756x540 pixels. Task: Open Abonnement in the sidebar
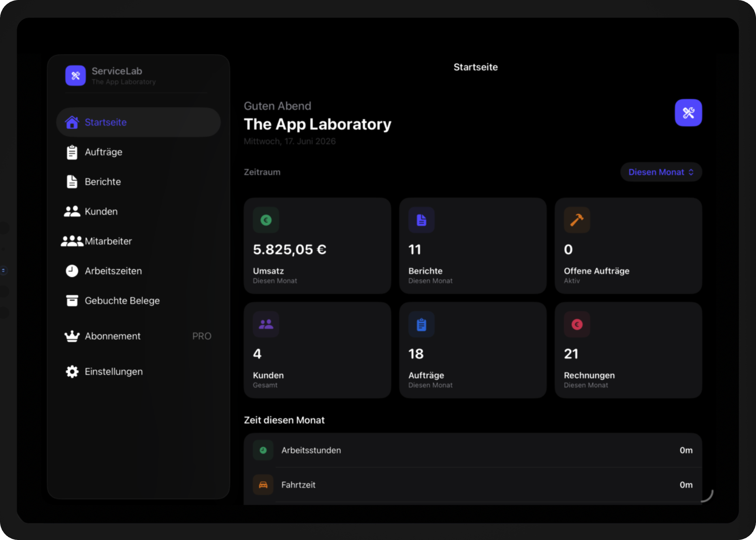[138, 336]
